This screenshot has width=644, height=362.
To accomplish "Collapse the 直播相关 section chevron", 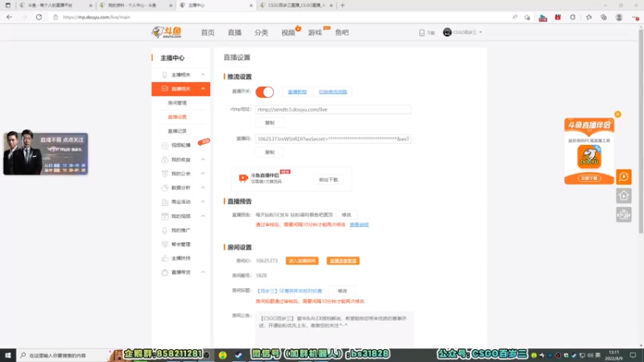I will coord(203,88).
